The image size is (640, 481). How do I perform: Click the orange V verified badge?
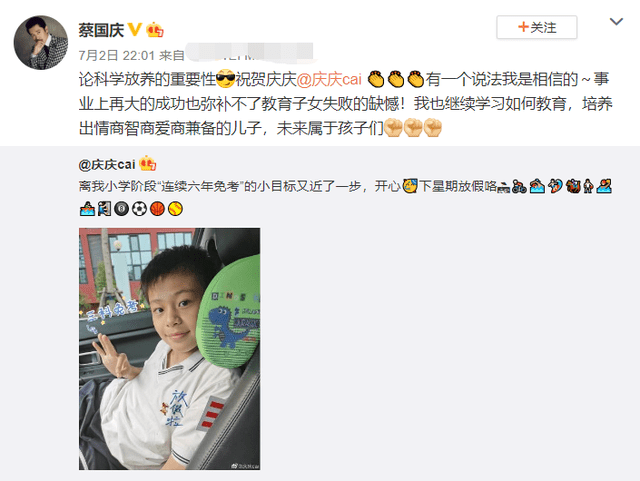135,30
